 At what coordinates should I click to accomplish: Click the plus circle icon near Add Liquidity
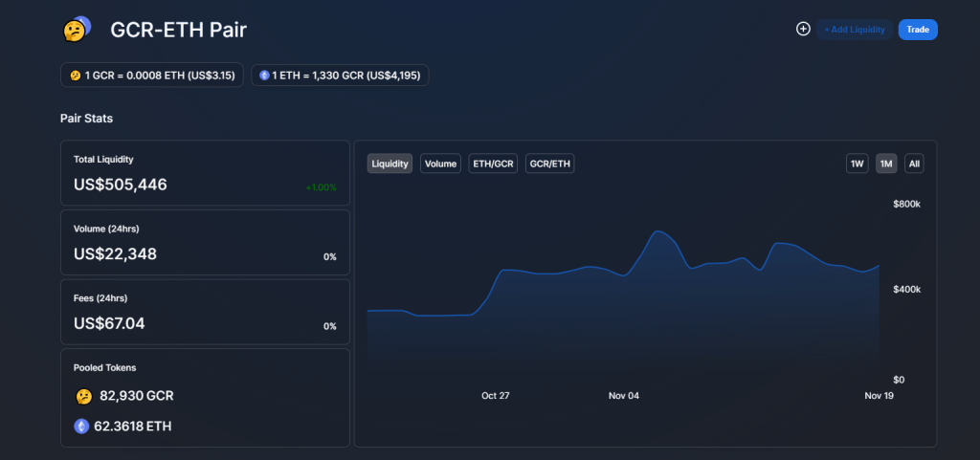pyautogui.click(x=803, y=29)
